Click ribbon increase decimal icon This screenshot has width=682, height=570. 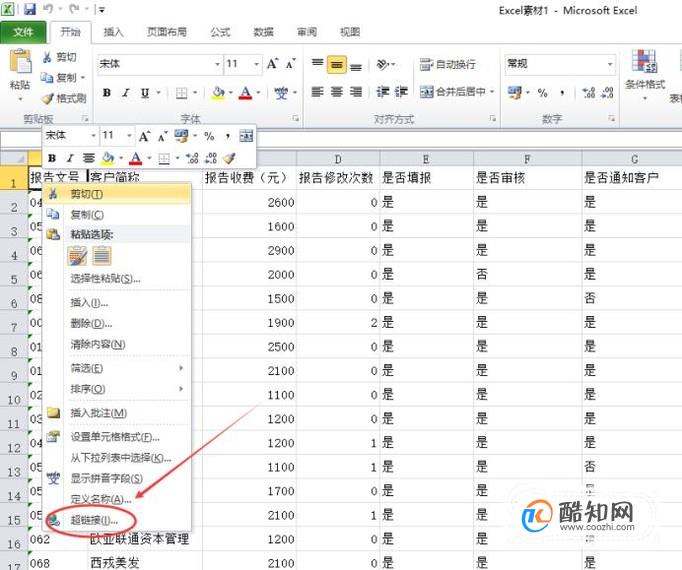pos(588,92)
